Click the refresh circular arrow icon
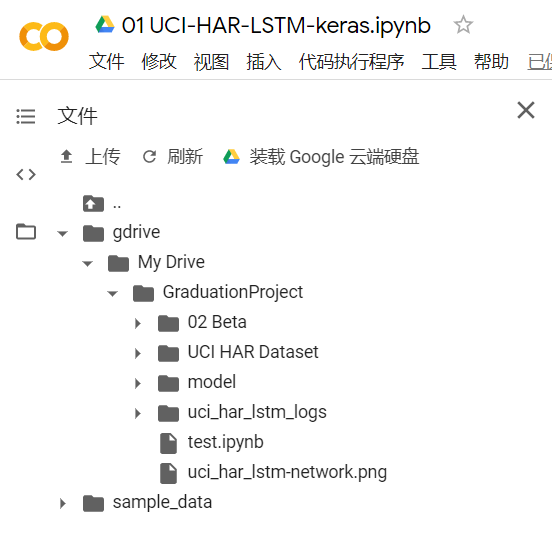Screen dimensions: 552x560 149,157
